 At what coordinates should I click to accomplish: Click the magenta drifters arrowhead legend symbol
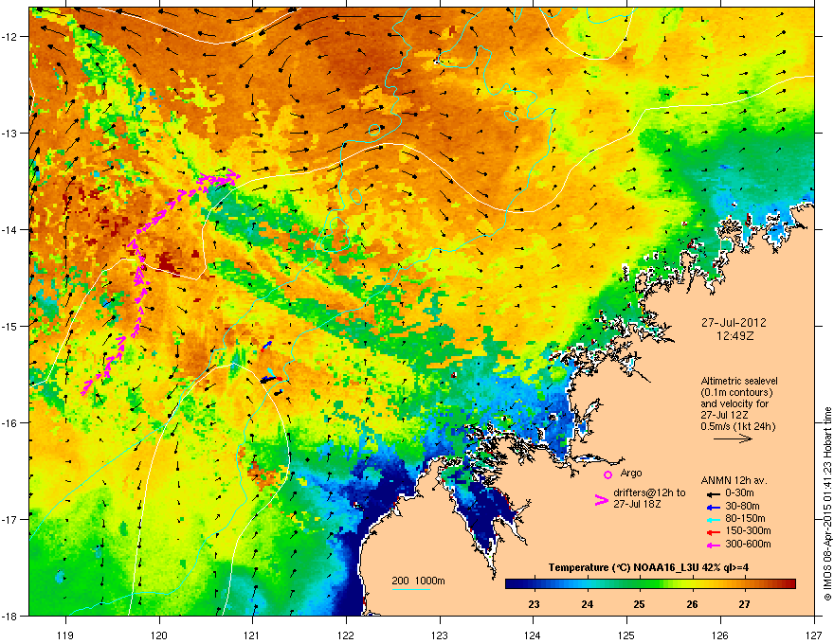(x=602, y=500)
